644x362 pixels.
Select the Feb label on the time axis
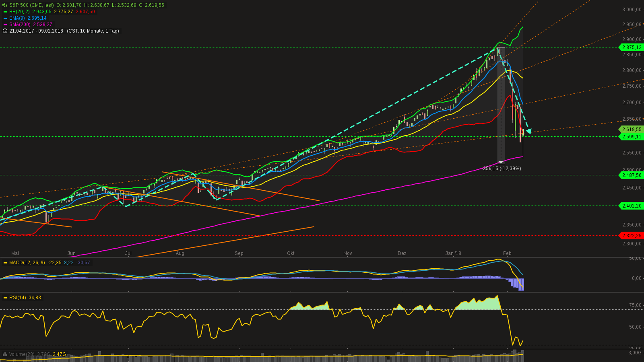pyautogui.click(x=507, y=253)
